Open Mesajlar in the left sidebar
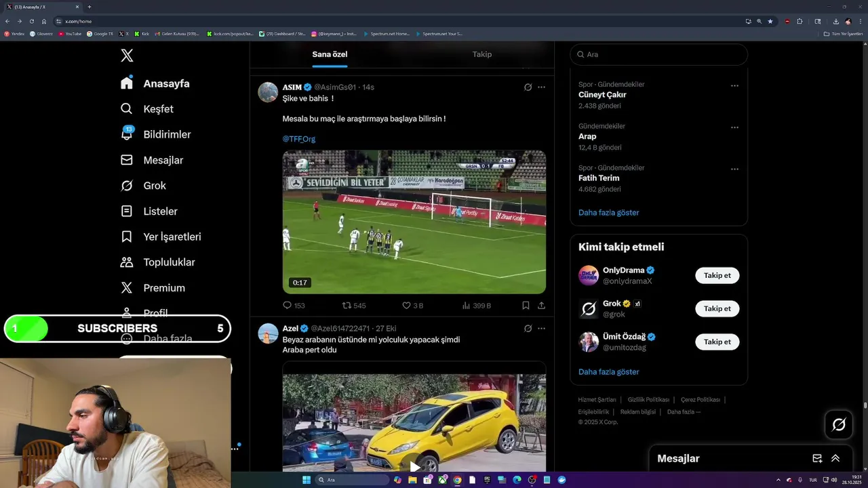Screen dimensions: 868x488 [x=152, y=160]
